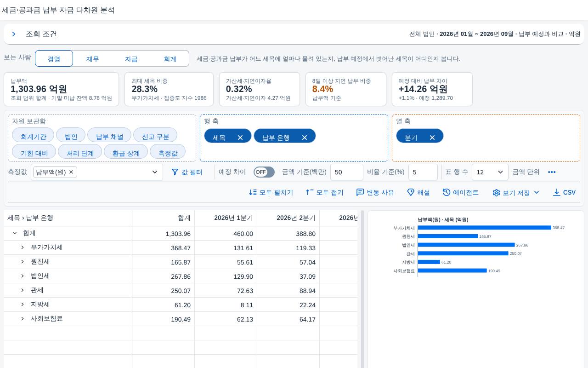Screen dimensions: 588x368
Task: Expand the 사회보험료 row
Action: point(23,319)
